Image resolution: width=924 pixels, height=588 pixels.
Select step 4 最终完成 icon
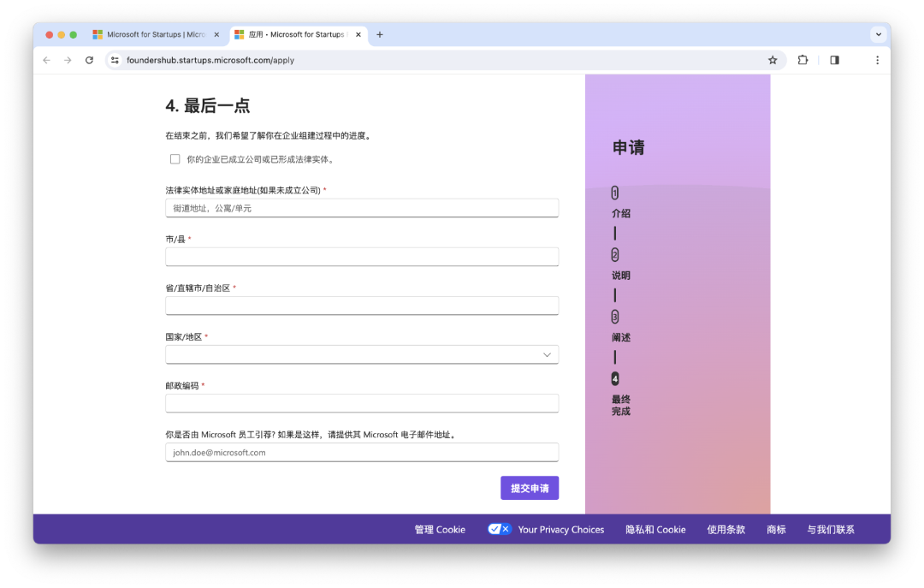point(614,378)
